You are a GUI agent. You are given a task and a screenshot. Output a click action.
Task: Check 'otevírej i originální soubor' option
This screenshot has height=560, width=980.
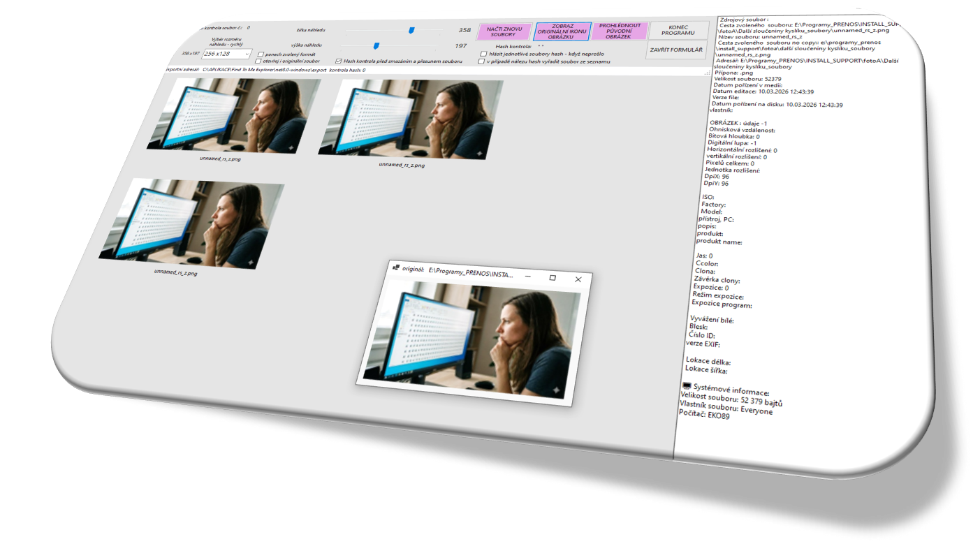click(x=258, y=61)
